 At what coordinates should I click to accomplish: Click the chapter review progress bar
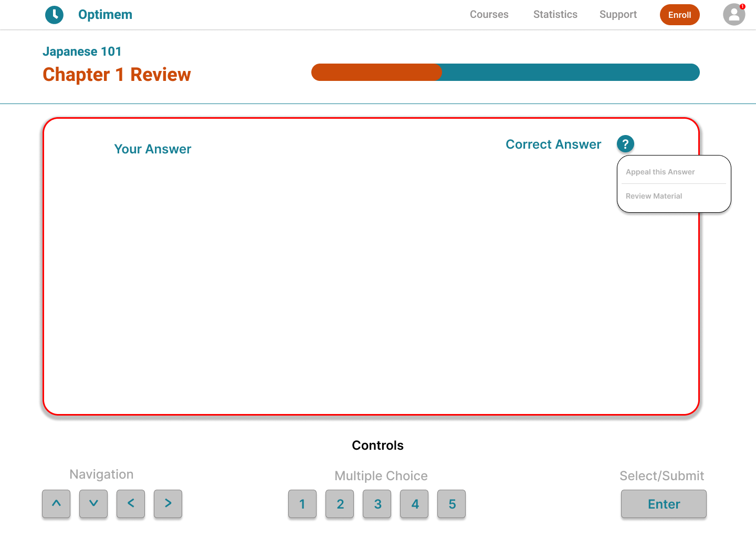click(x=505, y=73)
